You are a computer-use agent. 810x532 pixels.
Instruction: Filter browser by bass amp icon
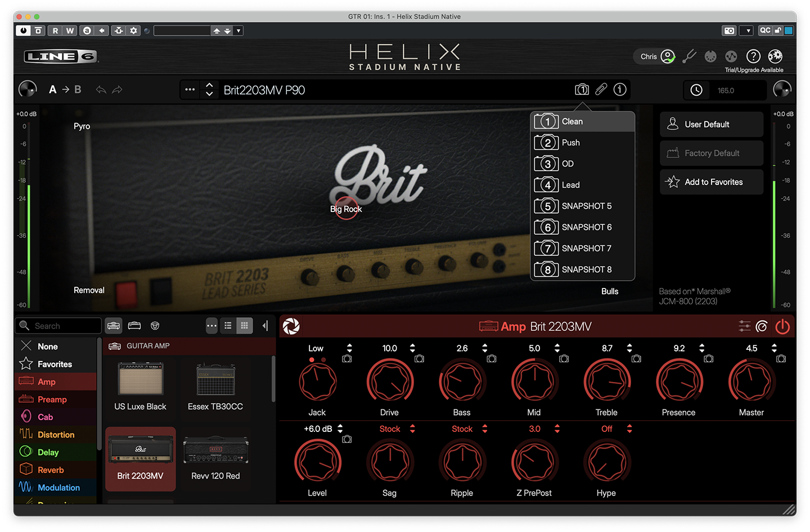[x=134, y=326]
